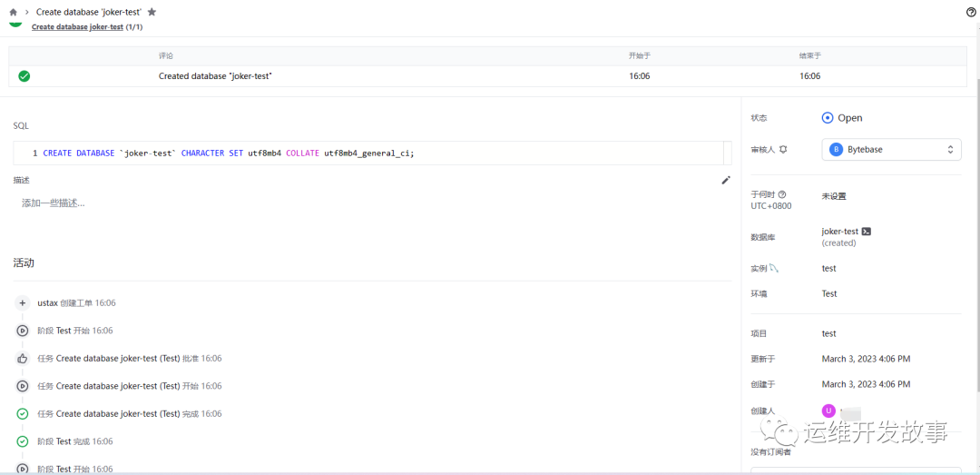Click activity '阶段 Test 完成 16:06'

coord(75,441)
